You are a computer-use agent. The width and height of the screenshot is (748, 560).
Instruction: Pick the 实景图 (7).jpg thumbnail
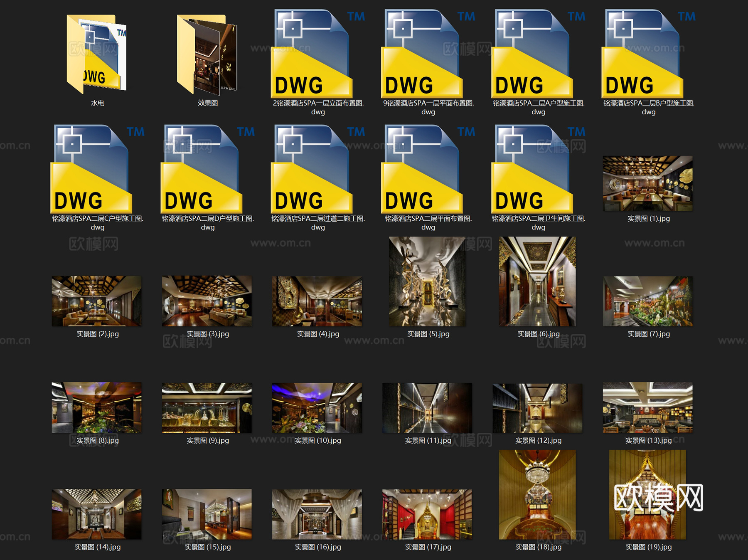click(648, 301)
